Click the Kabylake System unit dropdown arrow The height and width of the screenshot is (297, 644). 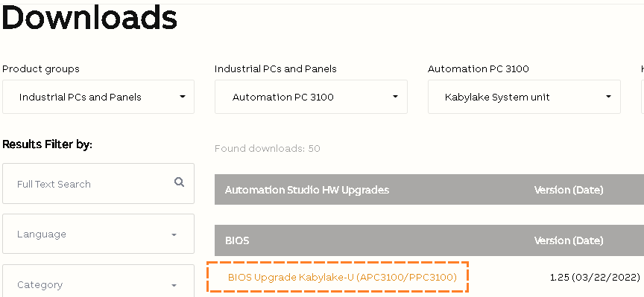[x=609, y=97]
